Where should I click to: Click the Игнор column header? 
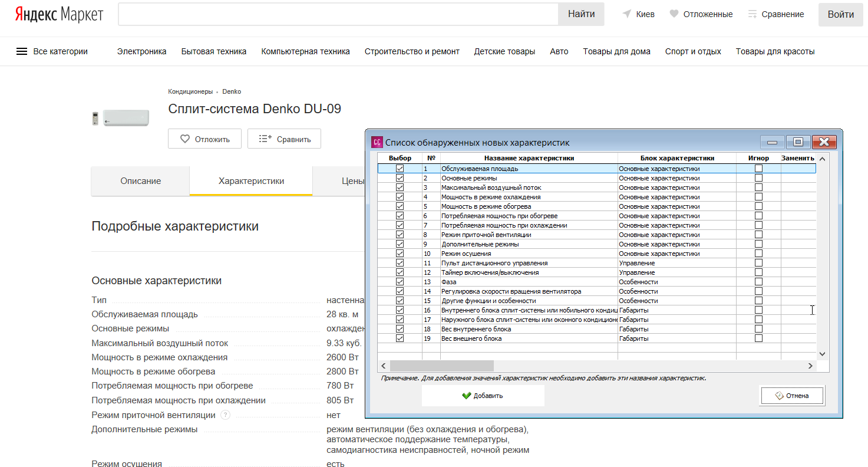click(758, 158)
